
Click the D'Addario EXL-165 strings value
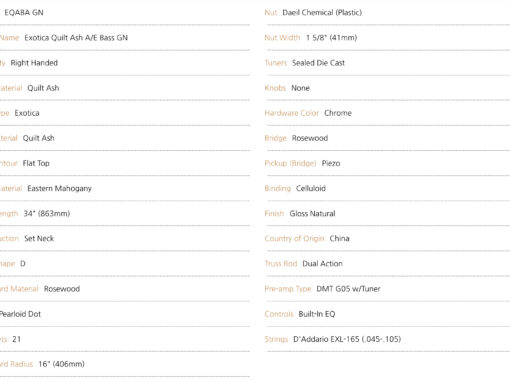(347, 339)
